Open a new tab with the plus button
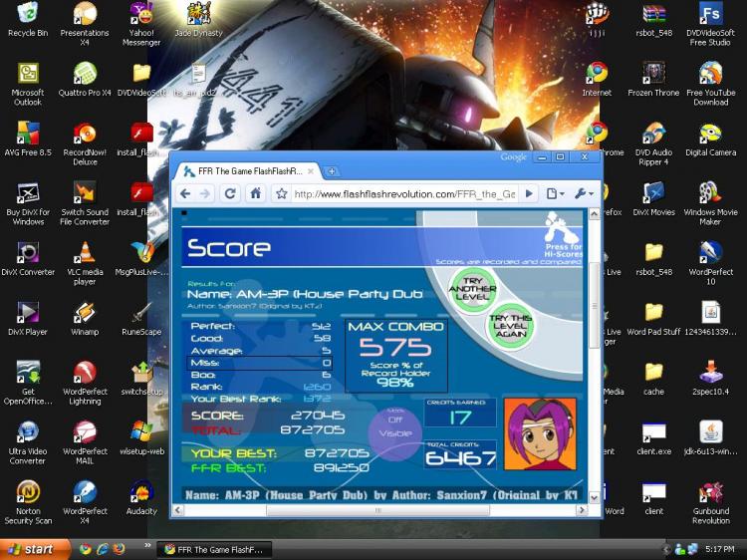Screen dimensions: 747x560 click(x=332, y=171)
